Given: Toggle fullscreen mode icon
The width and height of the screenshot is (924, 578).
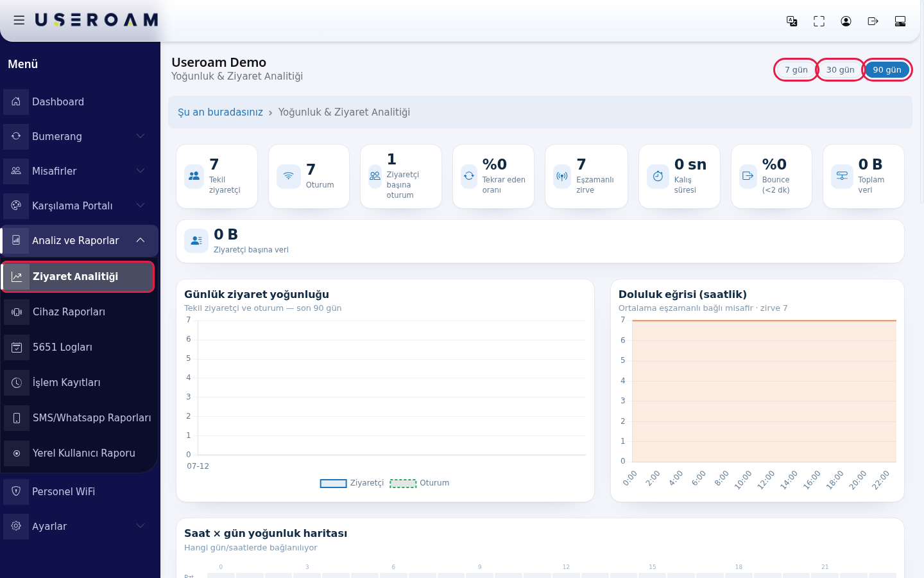Looking at the screenshot, I should pos(819,21).
